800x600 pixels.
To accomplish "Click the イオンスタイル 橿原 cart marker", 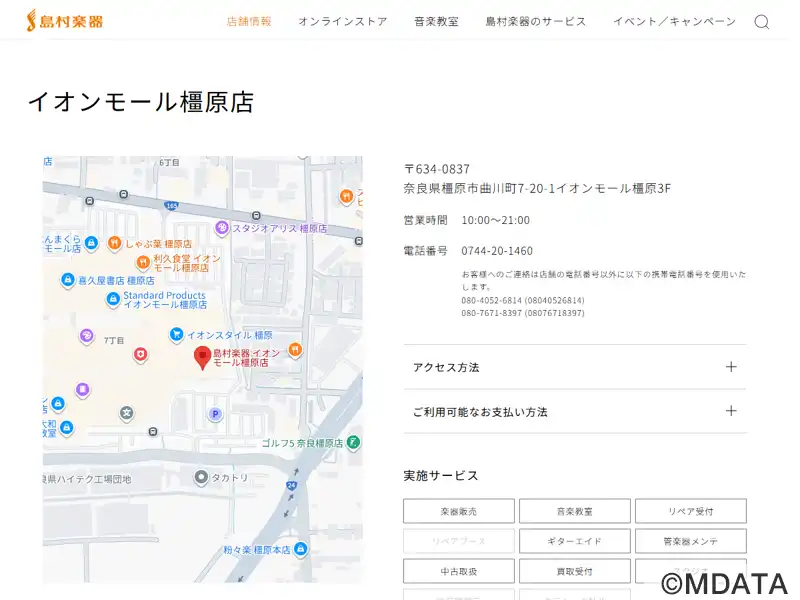I will 176,335.
